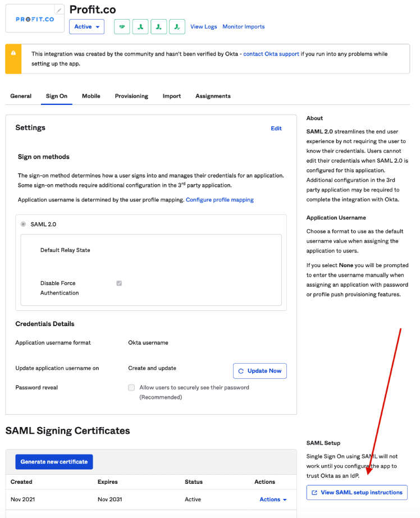Click the 'SAML Setup' sidebar heading
This screenshot has width=420, height=518.
[x=323, y=443]
